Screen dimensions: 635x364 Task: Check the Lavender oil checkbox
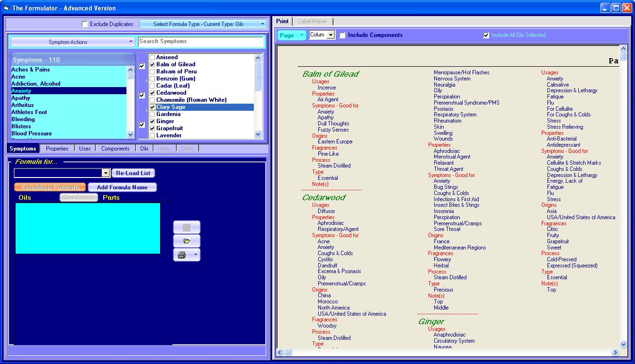(x=152, y=135)
